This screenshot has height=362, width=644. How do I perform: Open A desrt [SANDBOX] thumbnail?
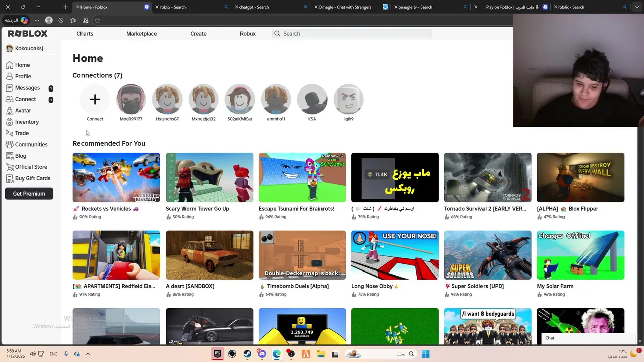click(209, 255)
